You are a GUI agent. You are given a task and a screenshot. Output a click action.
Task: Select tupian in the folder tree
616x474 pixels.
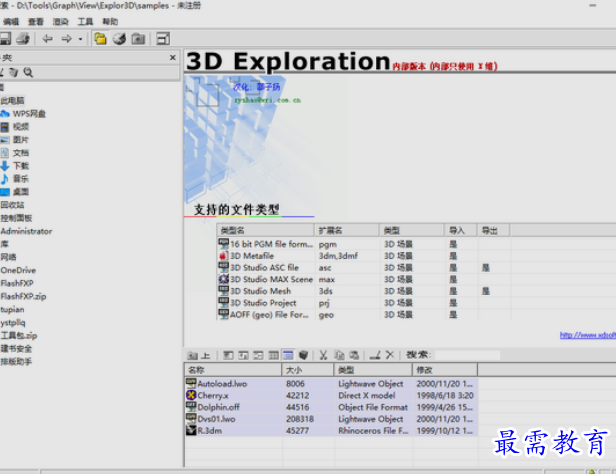[x=12, y=309]
